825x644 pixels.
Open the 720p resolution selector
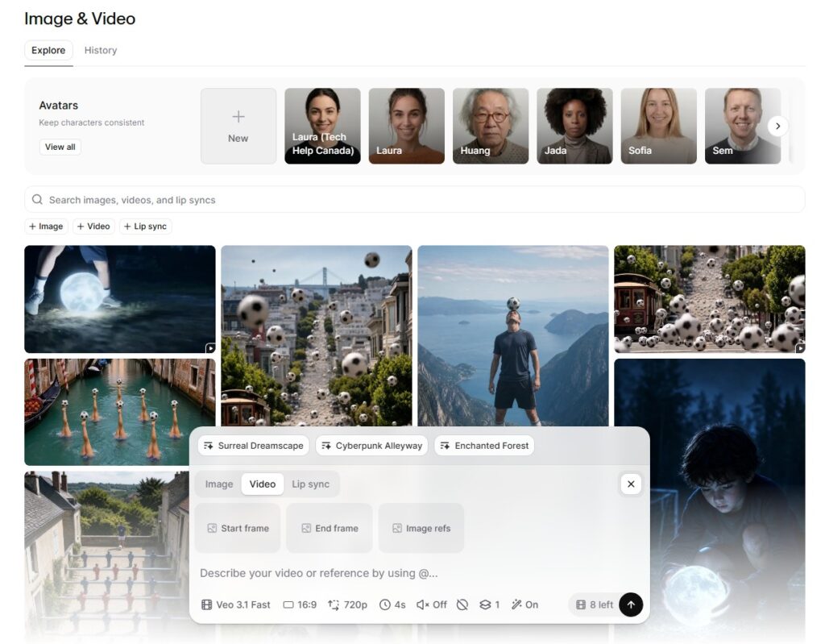click(347, 605)
